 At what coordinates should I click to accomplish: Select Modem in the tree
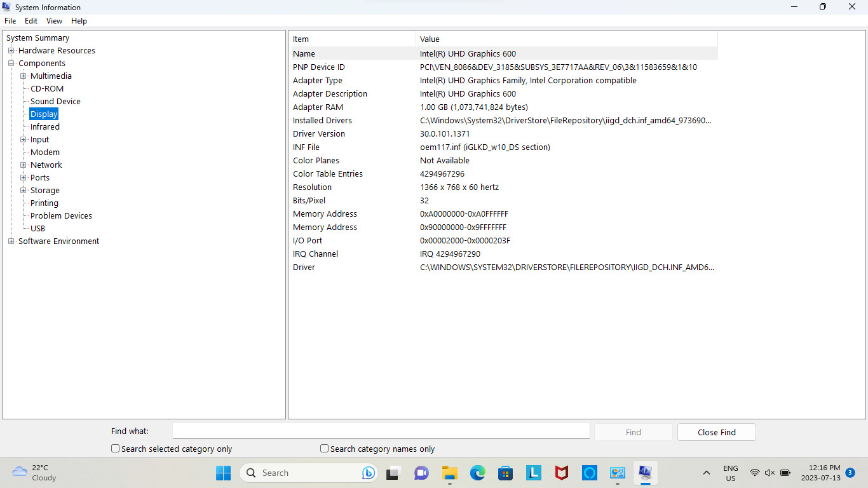click(45, 152)
